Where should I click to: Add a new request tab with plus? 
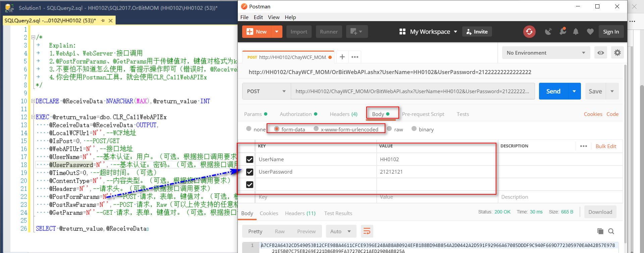point(342,57)
